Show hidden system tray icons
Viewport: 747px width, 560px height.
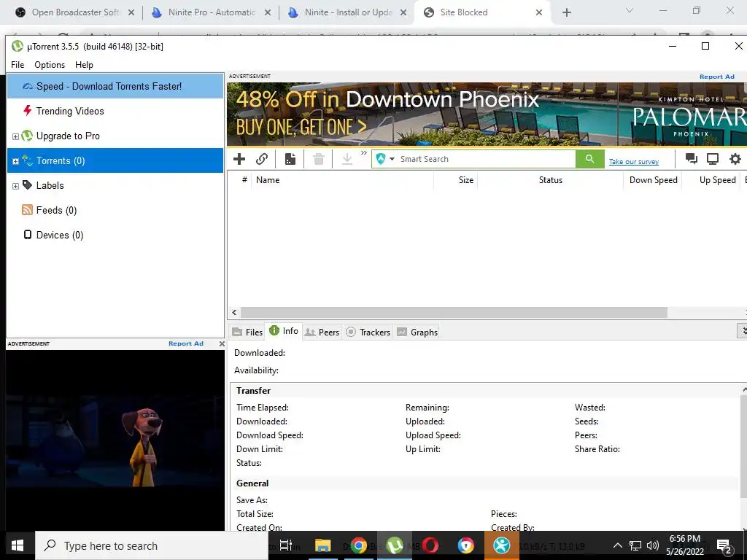tap(617, 545)
